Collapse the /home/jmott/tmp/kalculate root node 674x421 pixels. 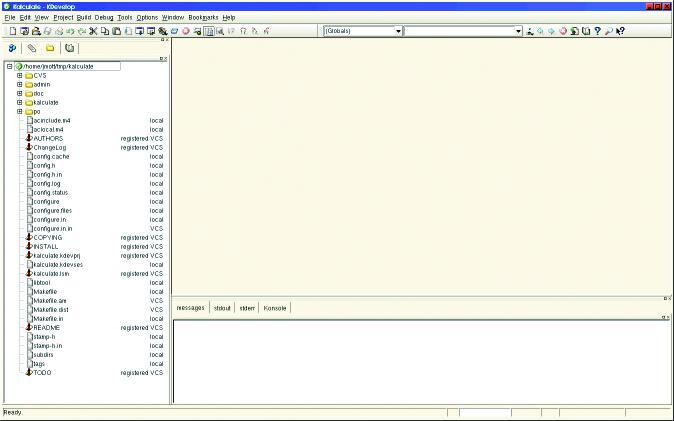(x=9, y=66)
